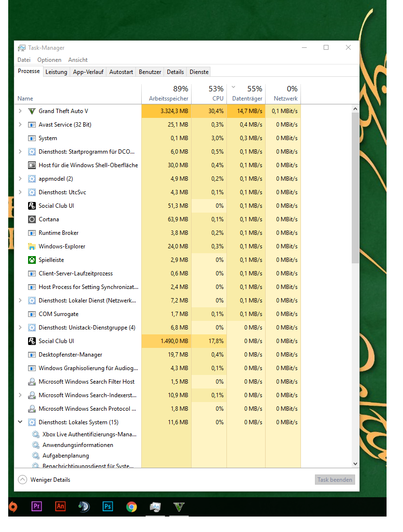Expand Diensthost: Startprogramm für DCO row
Viewport: 403px width, 532px height.
pos(20,152)
